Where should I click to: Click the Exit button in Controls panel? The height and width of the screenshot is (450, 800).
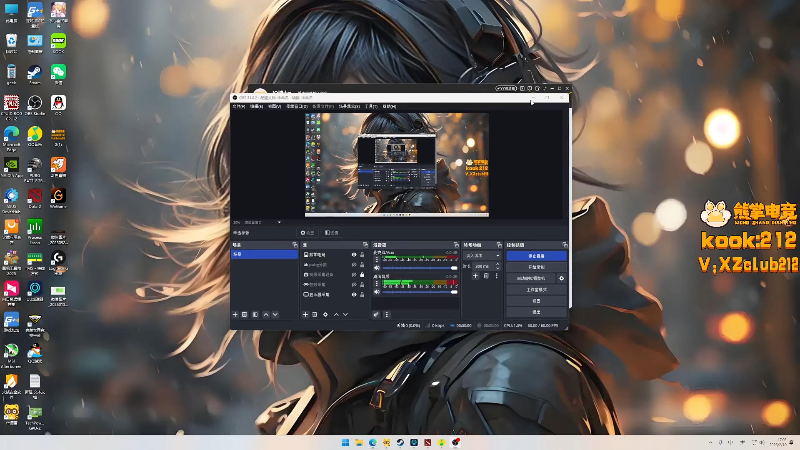pos(536,312)
